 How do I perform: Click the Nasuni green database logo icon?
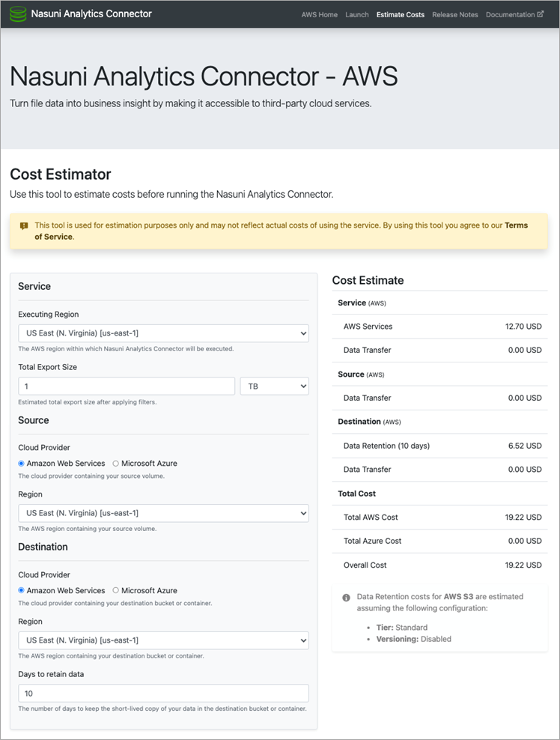click(19, 13)
